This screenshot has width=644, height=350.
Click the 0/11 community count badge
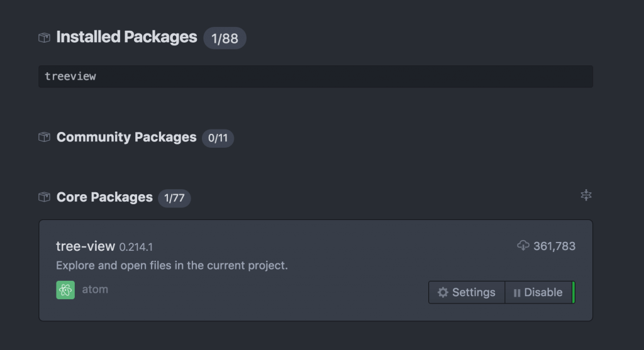click(218, 138)
